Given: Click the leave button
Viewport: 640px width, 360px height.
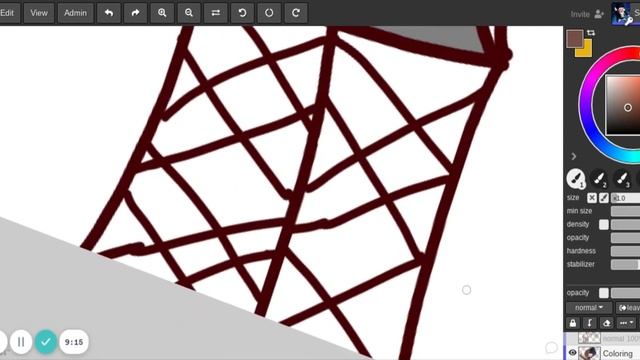Looking at the screenshot, I should tap(628, 308).
